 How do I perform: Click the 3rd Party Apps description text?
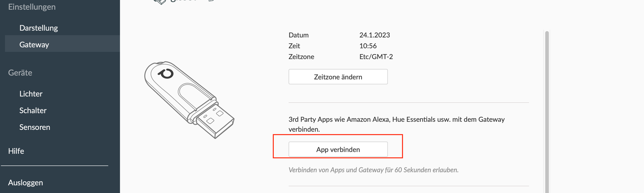point(396,119)
